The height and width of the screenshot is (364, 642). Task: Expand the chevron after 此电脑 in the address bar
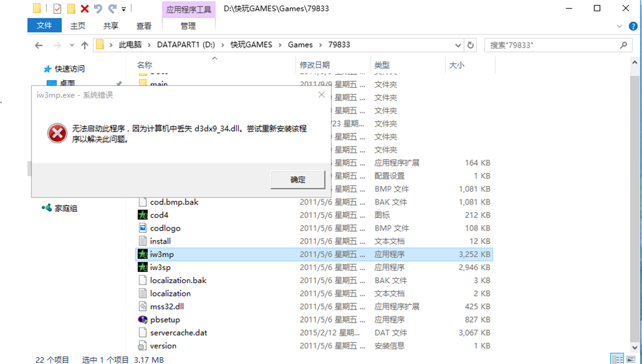pyautogui.click(x=149, y=45)
